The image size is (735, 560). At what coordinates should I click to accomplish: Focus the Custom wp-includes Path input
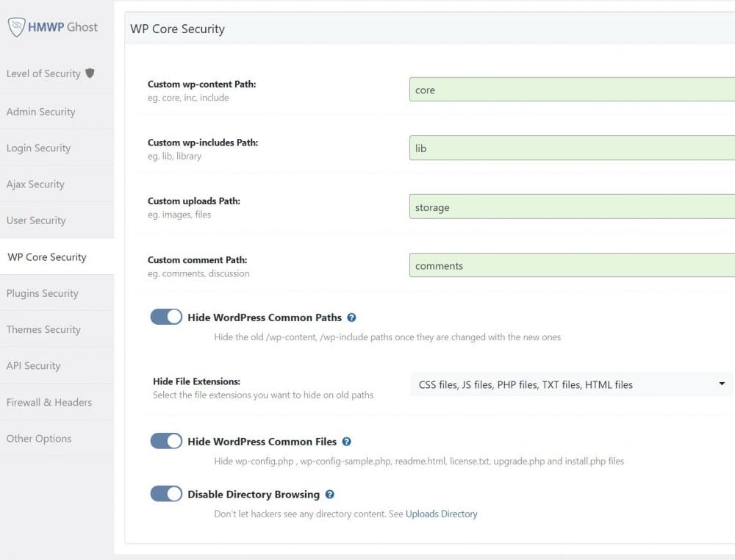[572, 148]
